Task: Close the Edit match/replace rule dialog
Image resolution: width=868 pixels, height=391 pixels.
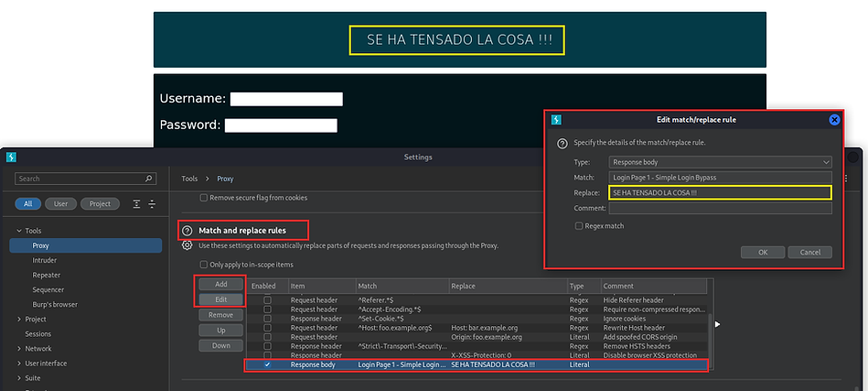Action: pyautogui.click(x=834, y=120)
